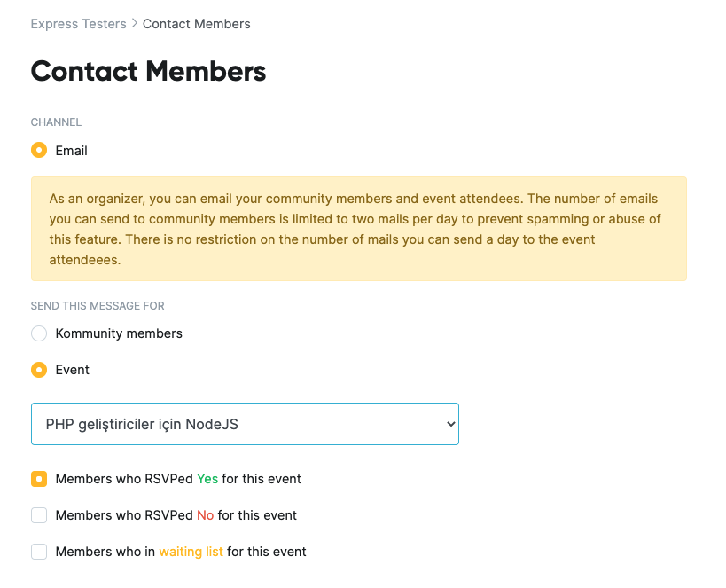
Task: Click the breadcrumb separator chevron
Action: [134, 24]
